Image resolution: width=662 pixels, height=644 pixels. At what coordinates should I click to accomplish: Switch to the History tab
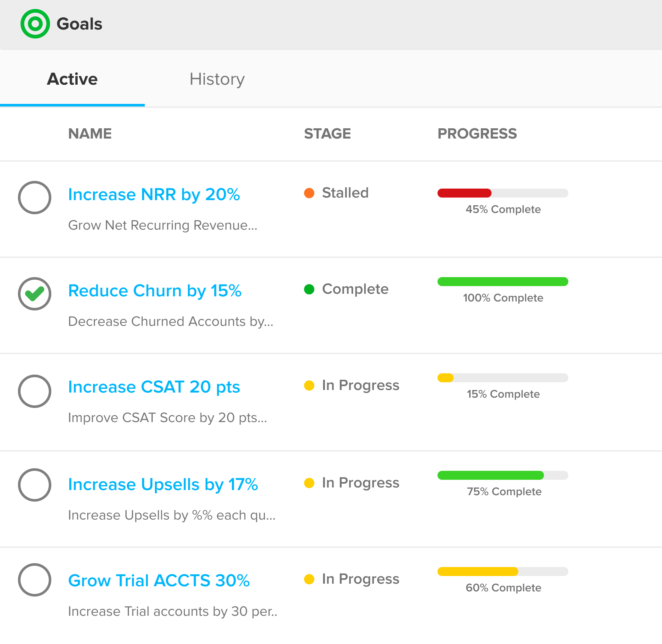click(x=217, y=79)
